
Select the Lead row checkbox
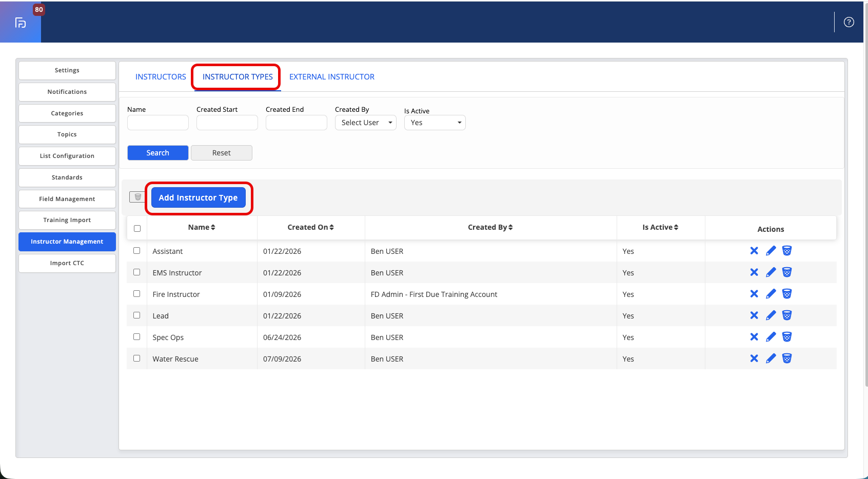136,315
